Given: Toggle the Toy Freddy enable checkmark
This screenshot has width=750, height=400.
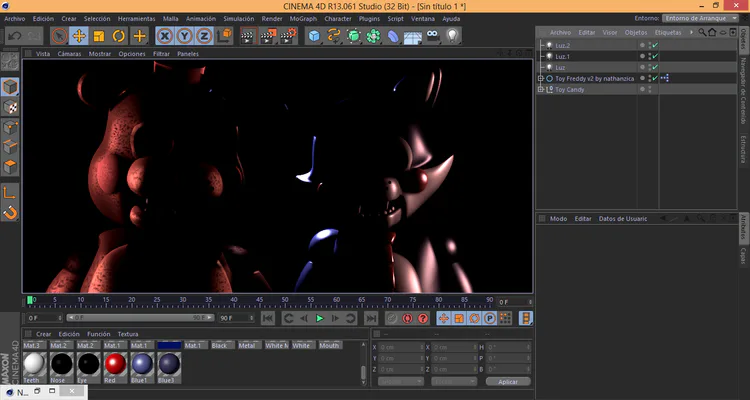Looking at the screenshot, I should tap(655, 78).
